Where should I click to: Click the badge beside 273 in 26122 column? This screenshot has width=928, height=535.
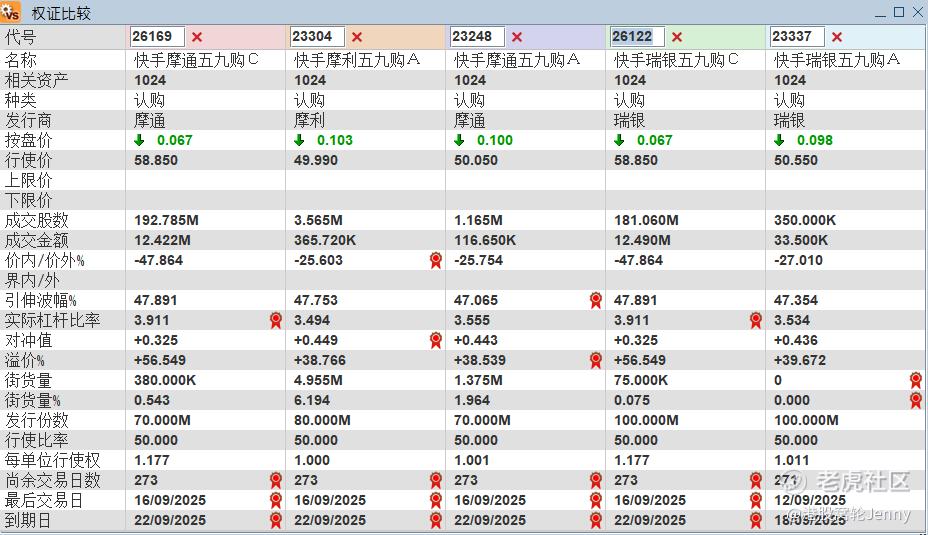756,481
